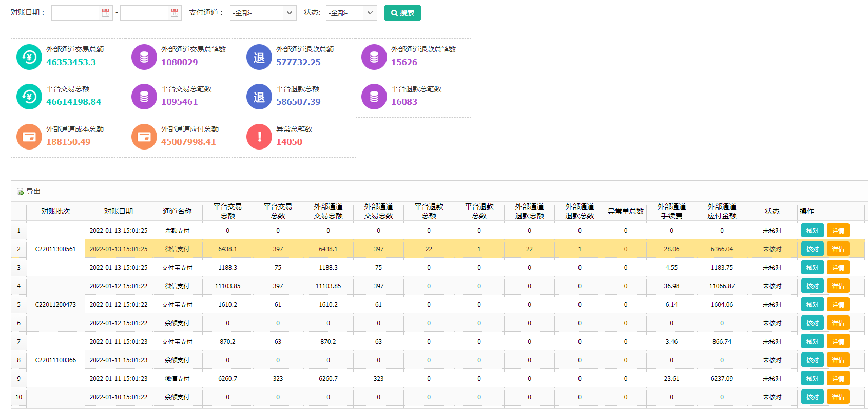
Task: Open calendar picker for end reconciliation date
Action: [x=175, y=13]
